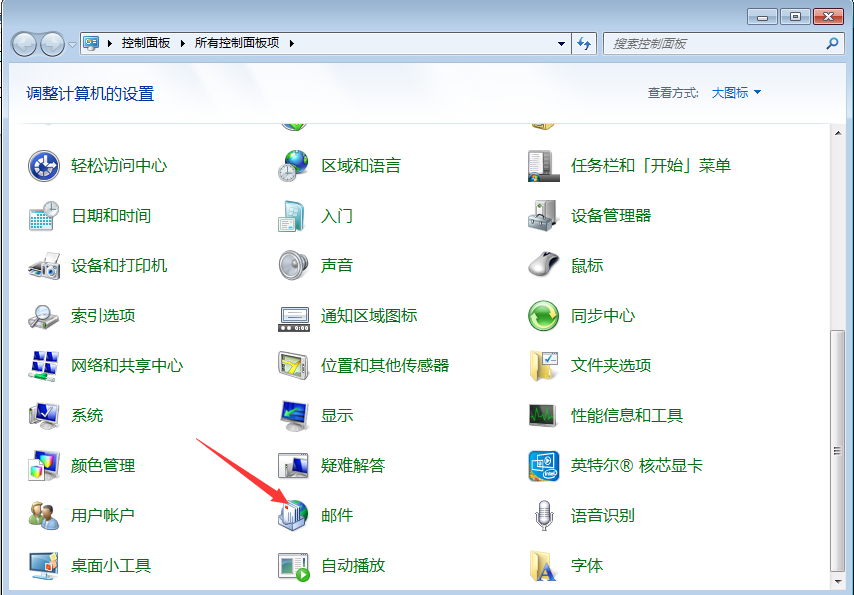The height and width of the screenshot is (595, 854).
Task: Open the 用户帐户 link text
Action: (103, 515)
